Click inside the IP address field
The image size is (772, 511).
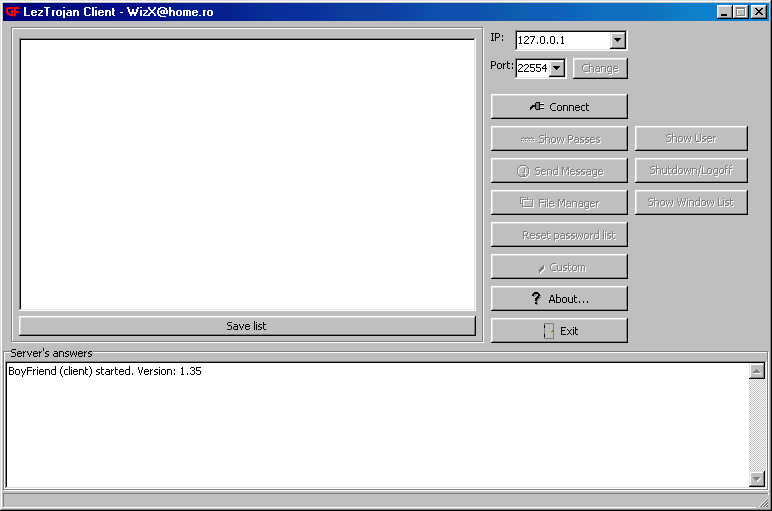(562, 41)
